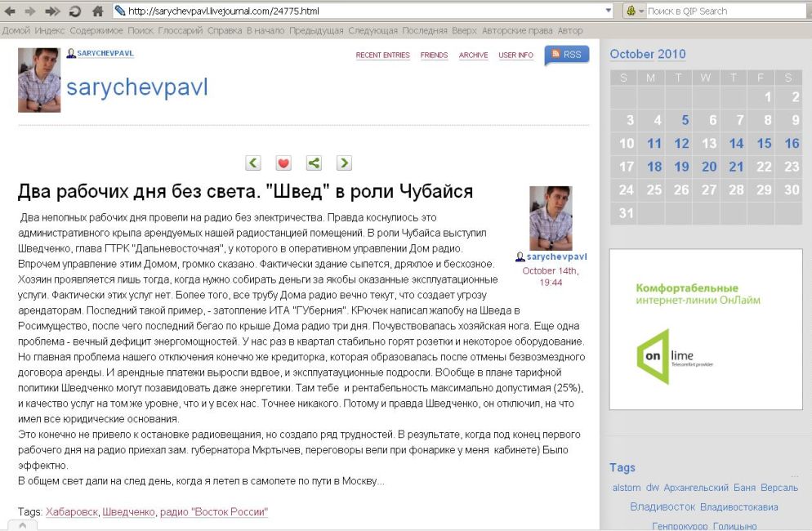
Task: Open the Archive link
Action: [473, 56]
